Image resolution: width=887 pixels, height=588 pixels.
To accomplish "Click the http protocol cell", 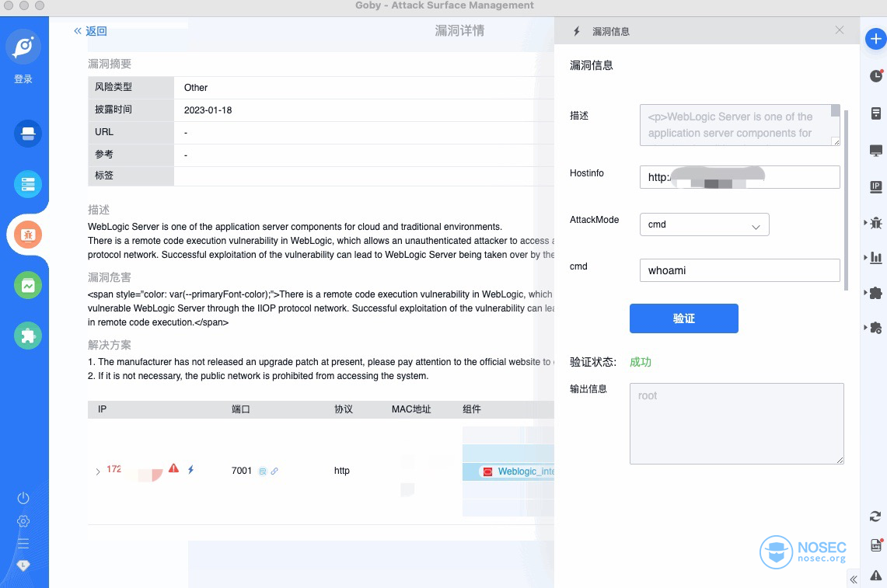I will pyautogui.click(x=342, y=471).
